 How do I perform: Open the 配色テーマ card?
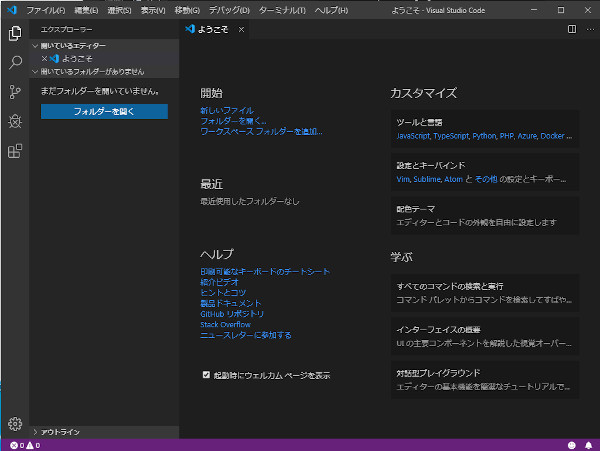[x=484, y=215]
